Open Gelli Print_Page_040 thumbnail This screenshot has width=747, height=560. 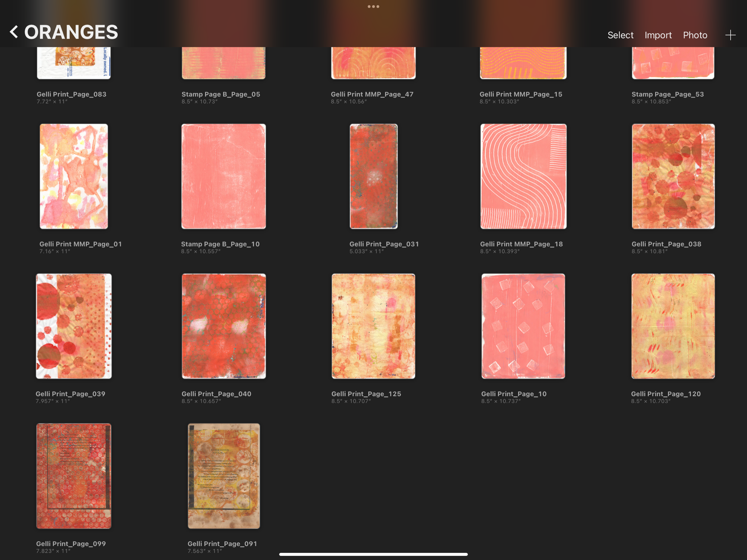coord(224,326)
